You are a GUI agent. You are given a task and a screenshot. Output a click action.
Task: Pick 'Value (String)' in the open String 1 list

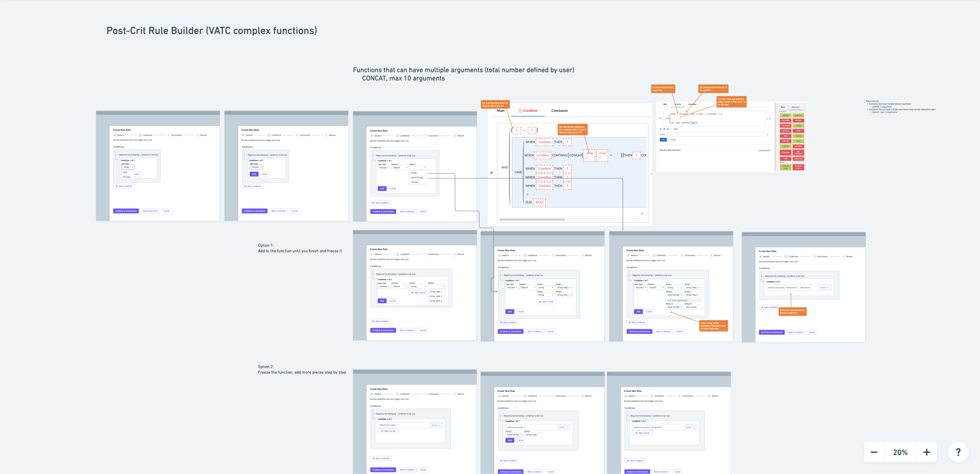tap(417, 177)
